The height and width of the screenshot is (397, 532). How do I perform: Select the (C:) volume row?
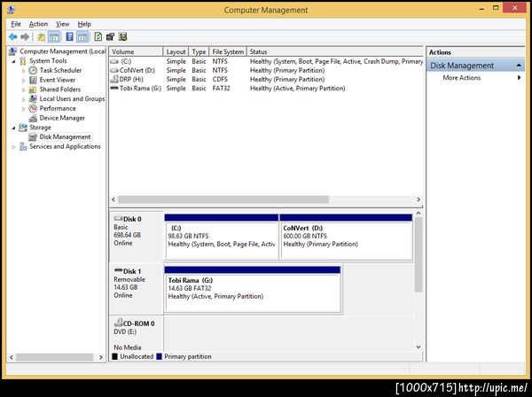[x=266, y=61]
